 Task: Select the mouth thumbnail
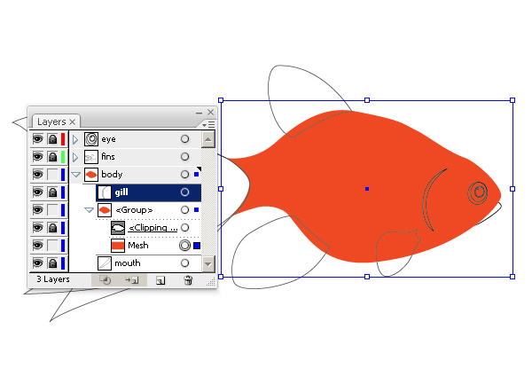[x=105, y=263]
